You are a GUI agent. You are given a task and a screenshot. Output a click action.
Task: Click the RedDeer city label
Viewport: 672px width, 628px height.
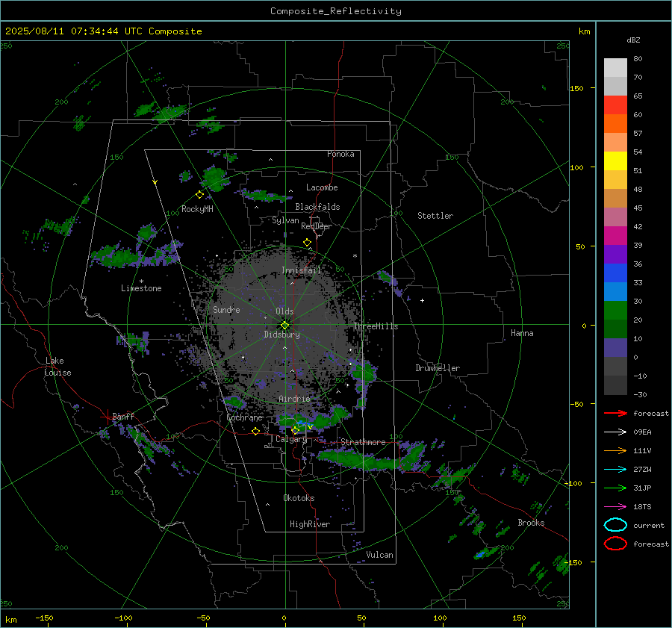[x=317, y=226]
